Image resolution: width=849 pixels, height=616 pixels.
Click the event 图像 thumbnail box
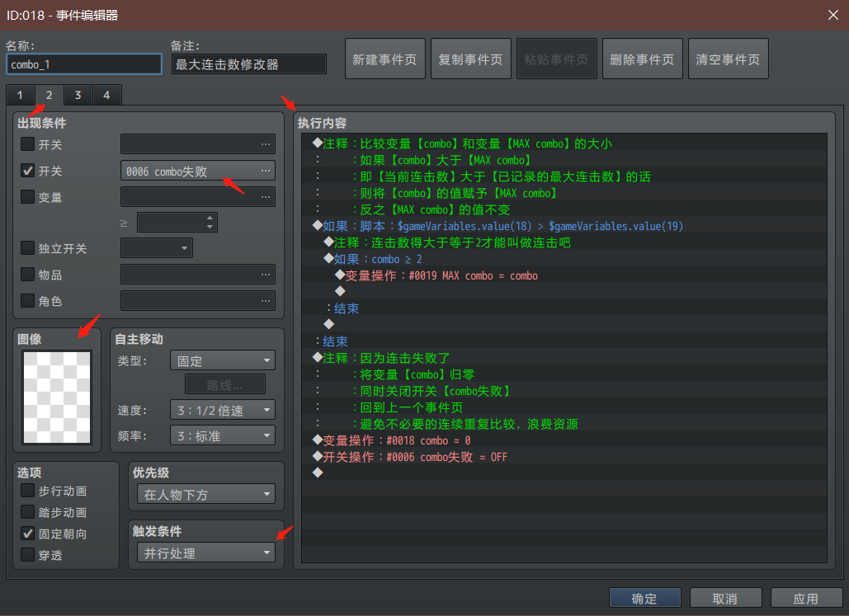57,397
